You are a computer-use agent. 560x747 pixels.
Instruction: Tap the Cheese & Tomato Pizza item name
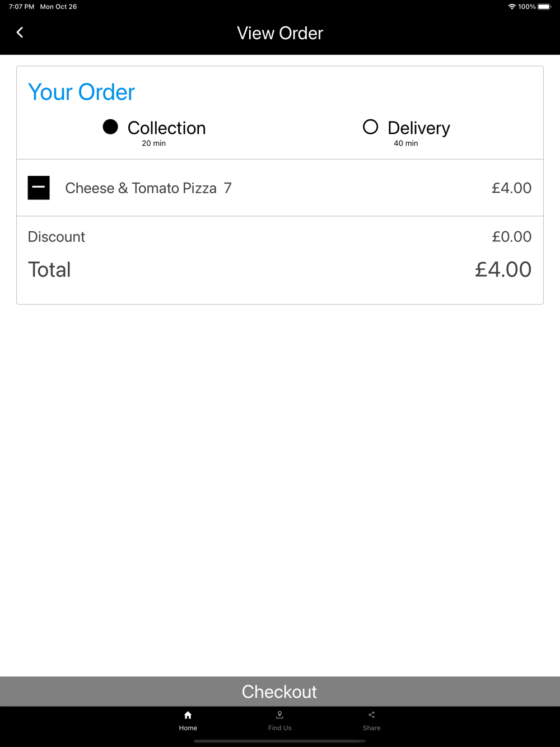[141, 188]
